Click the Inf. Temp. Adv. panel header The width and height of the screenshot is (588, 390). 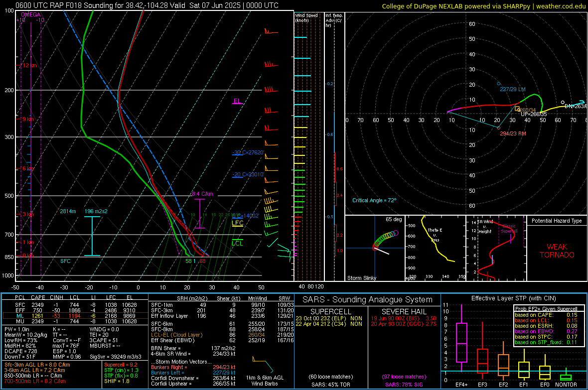pyautogui.click(x=334, y=20)
